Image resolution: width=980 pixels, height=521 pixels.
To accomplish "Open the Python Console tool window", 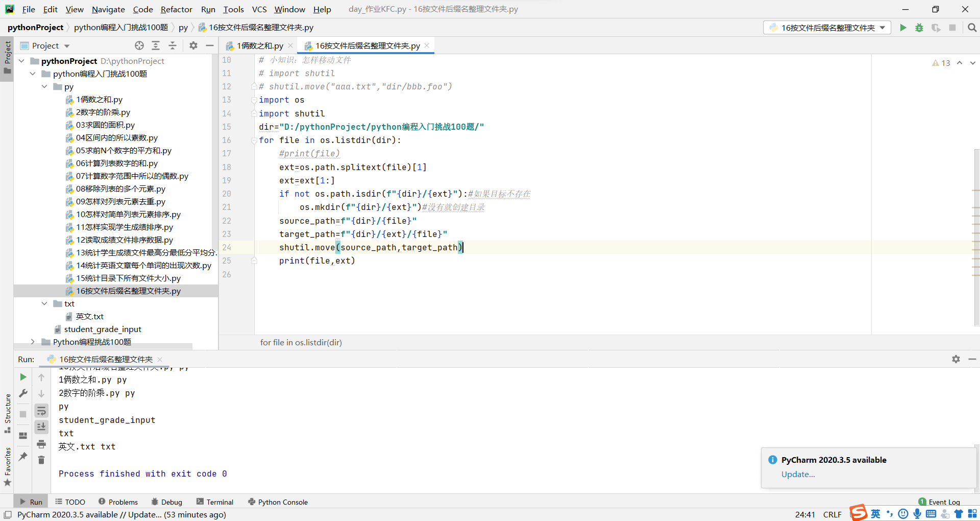I will point(278,502).
